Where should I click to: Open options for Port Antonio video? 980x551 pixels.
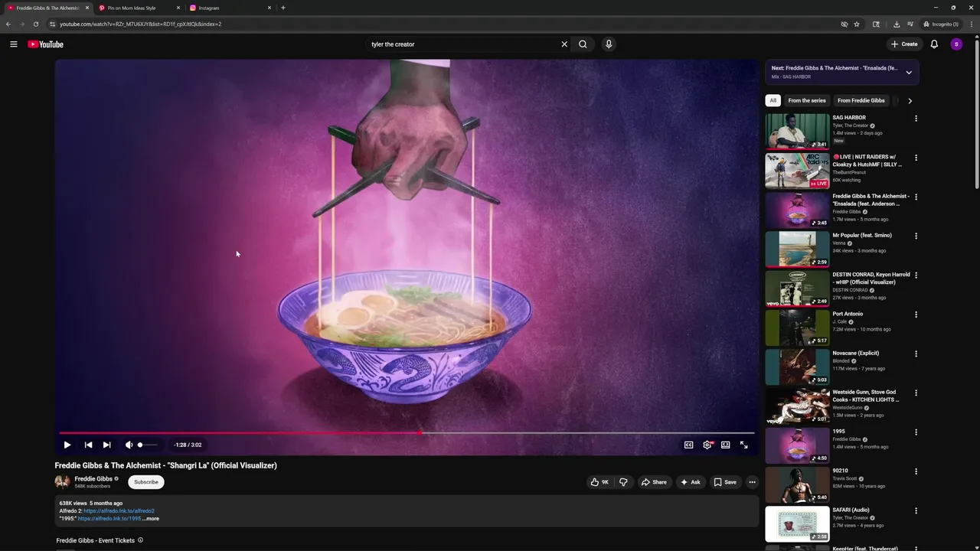pos(916,315)
